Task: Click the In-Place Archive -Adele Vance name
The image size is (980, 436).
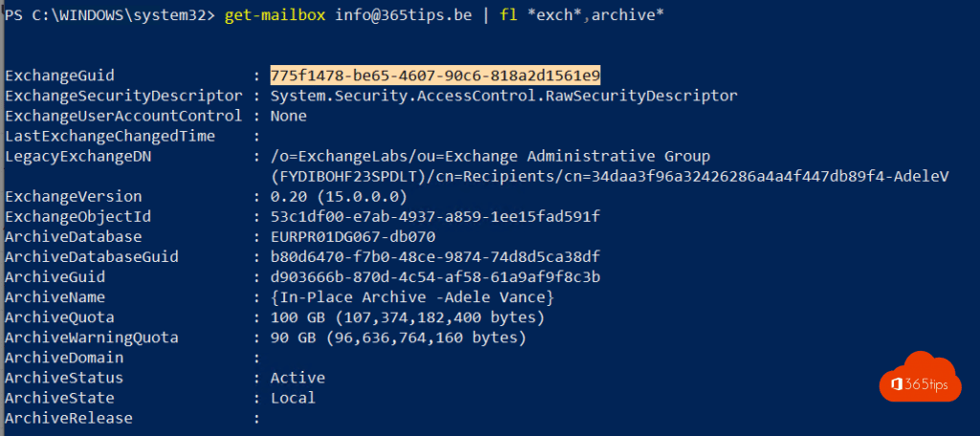Action: click(412, 296)
